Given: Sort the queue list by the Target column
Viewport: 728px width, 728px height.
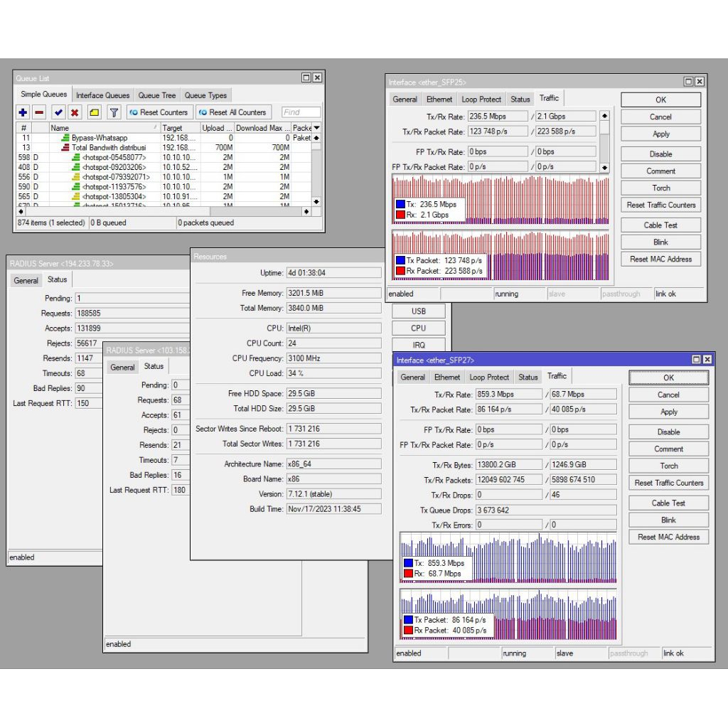Looking at the screenshot, I should pos(180,128).
